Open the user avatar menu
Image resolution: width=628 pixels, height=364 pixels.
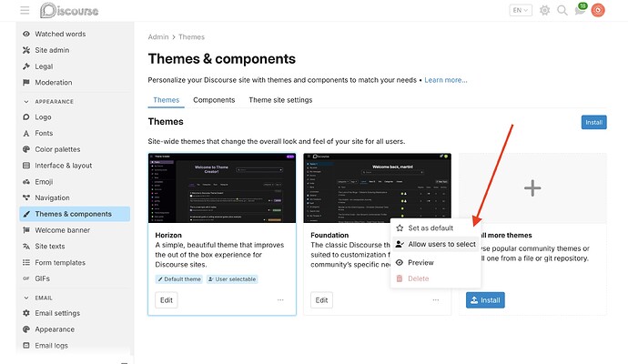(598, 10)
